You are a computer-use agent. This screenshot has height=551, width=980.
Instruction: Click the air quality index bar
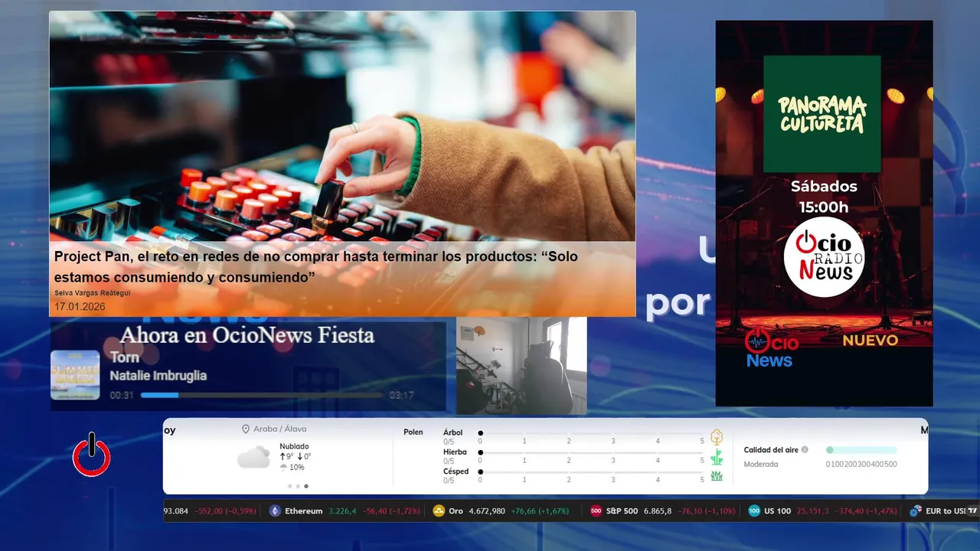tap(861, 450)
